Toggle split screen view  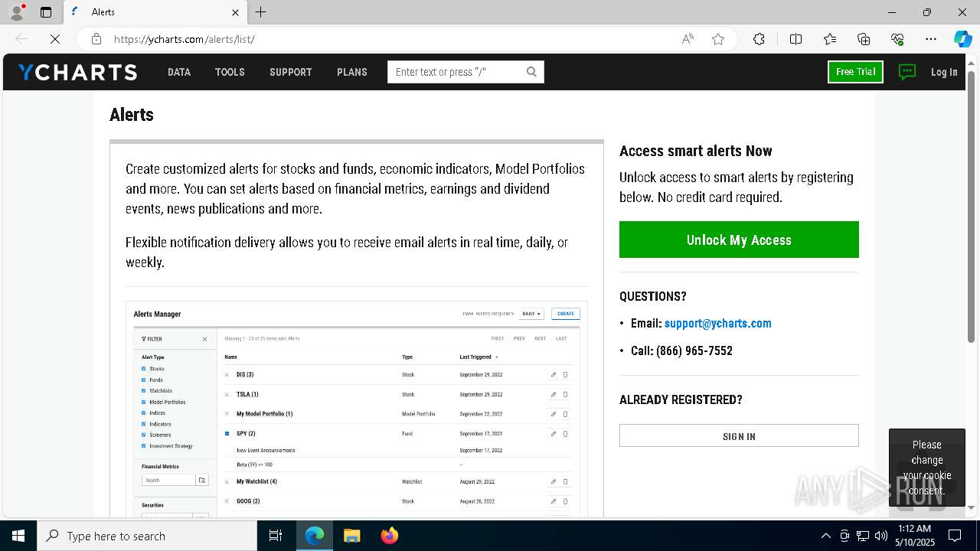coord(795,39)
